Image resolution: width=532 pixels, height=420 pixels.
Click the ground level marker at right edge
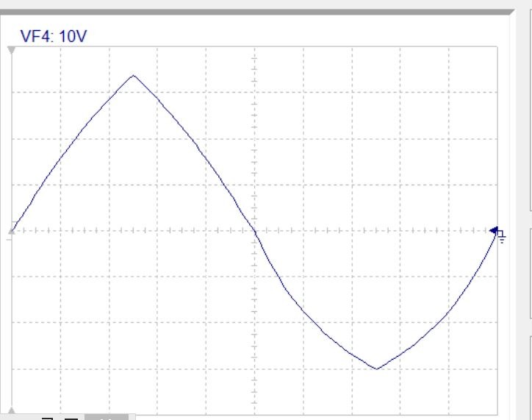pyautogui.click(x=497, y=235)
